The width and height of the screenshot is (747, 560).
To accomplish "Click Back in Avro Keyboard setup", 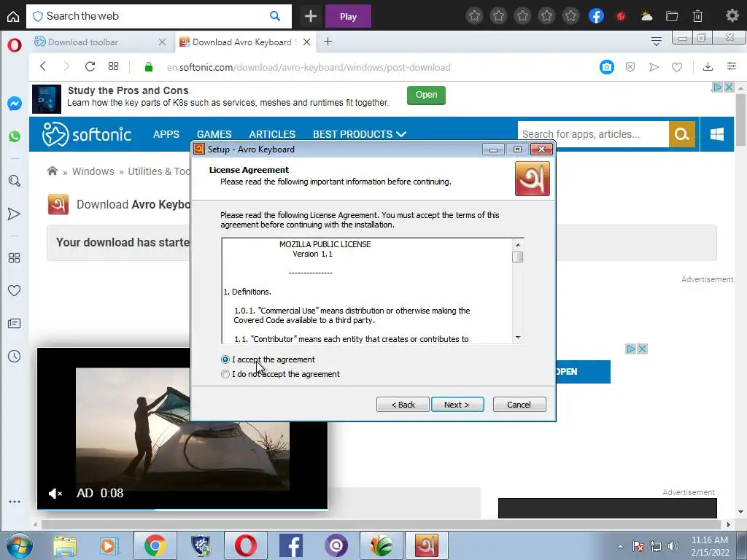I will [403, 404].
